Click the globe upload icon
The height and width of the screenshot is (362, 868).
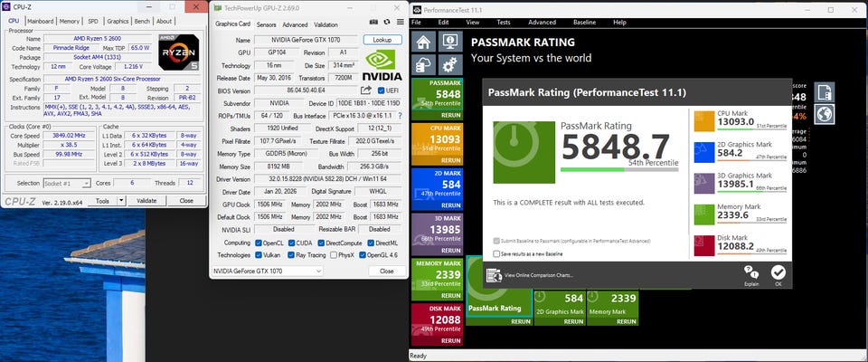[825, 115]
